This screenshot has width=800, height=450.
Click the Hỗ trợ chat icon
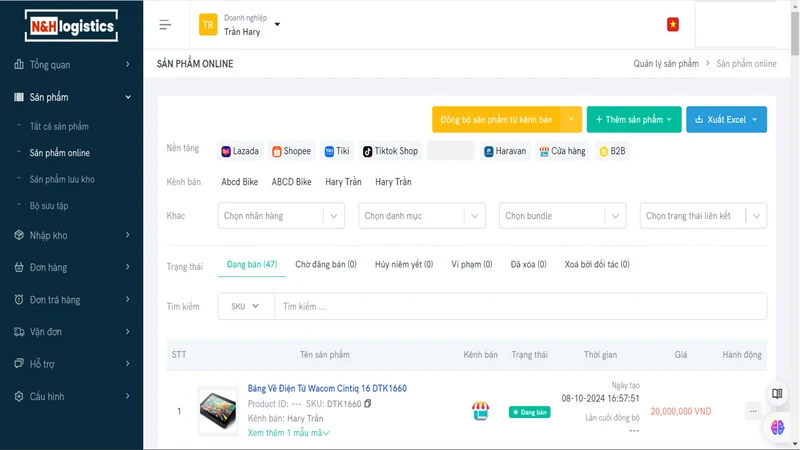(x=19, y=363)
